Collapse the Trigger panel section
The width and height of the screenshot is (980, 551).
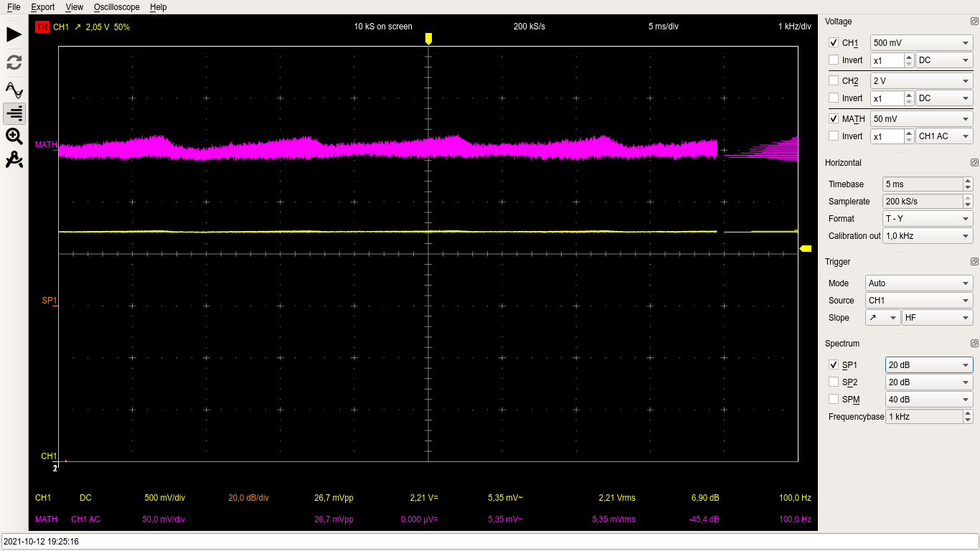click(974, 262)
